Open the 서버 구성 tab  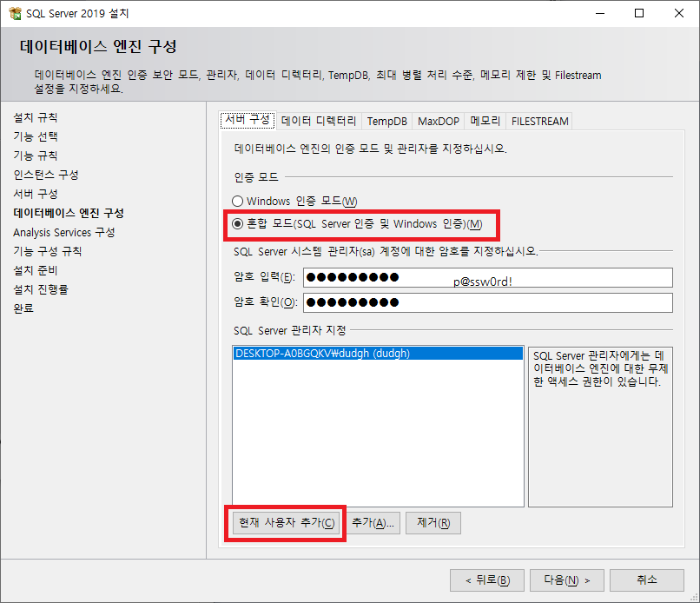[x=248, y=120]
